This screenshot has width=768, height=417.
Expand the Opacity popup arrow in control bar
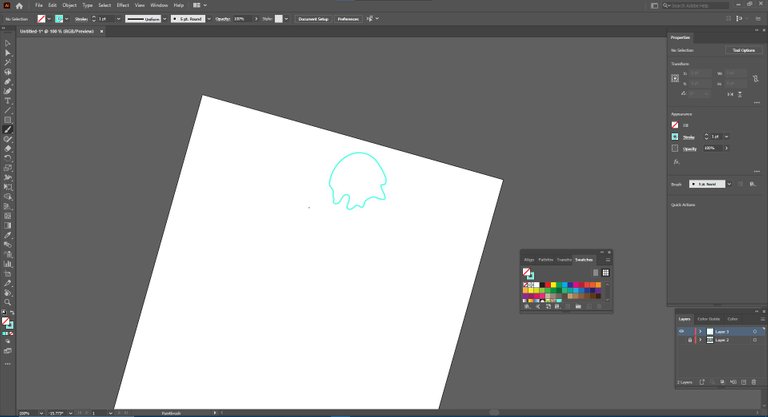pyautogui.click(x=256, y=19)
